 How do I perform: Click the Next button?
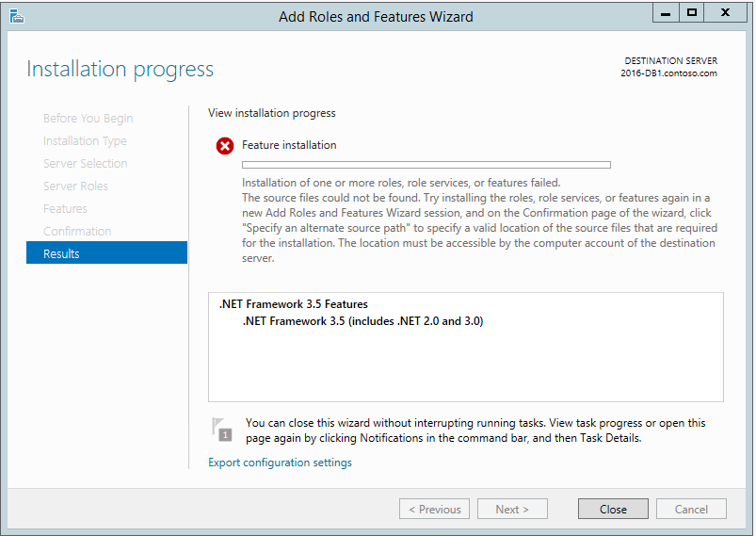coord(512,509)
